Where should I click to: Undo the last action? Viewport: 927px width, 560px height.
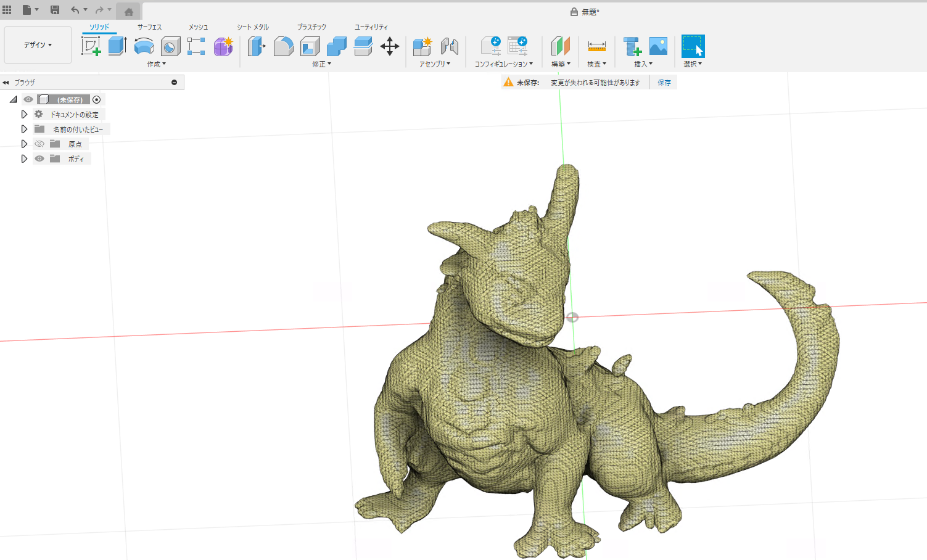(x=75, y=10)
